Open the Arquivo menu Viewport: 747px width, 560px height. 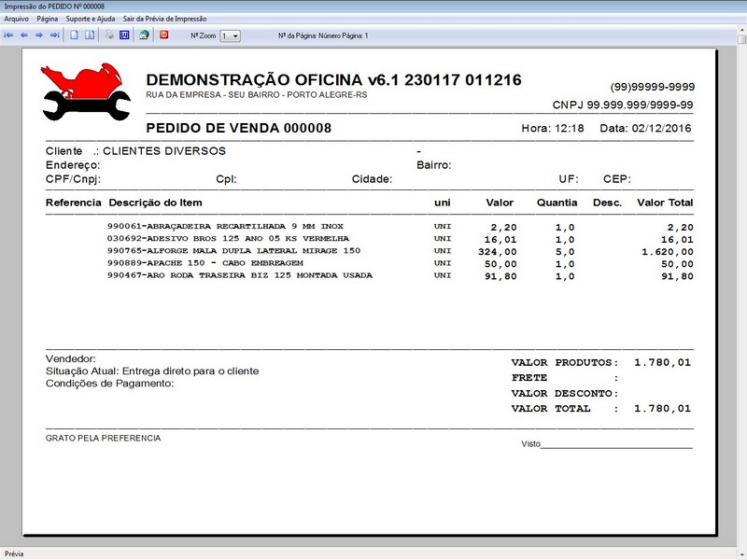click(x=16, y=17)
